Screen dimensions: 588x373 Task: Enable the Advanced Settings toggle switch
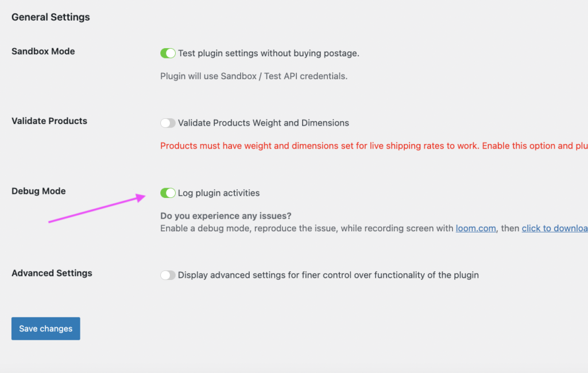(x=168, y=275)
